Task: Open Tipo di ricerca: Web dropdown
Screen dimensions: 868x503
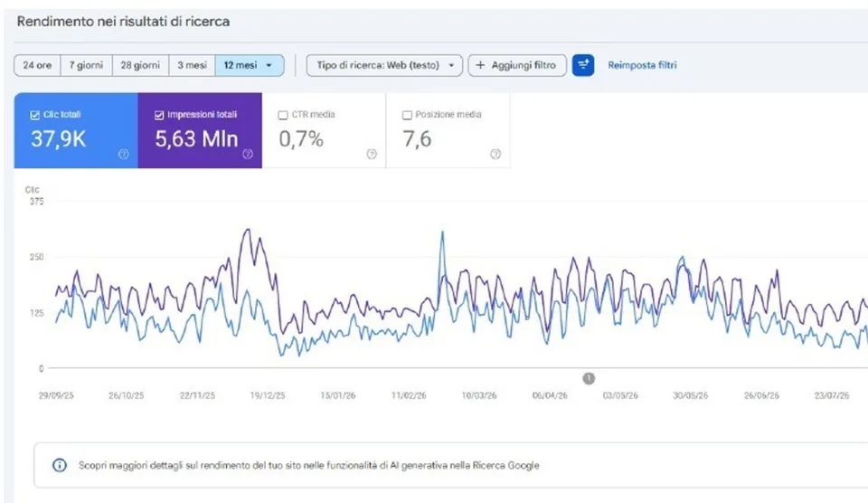Action: click(384, 65)
